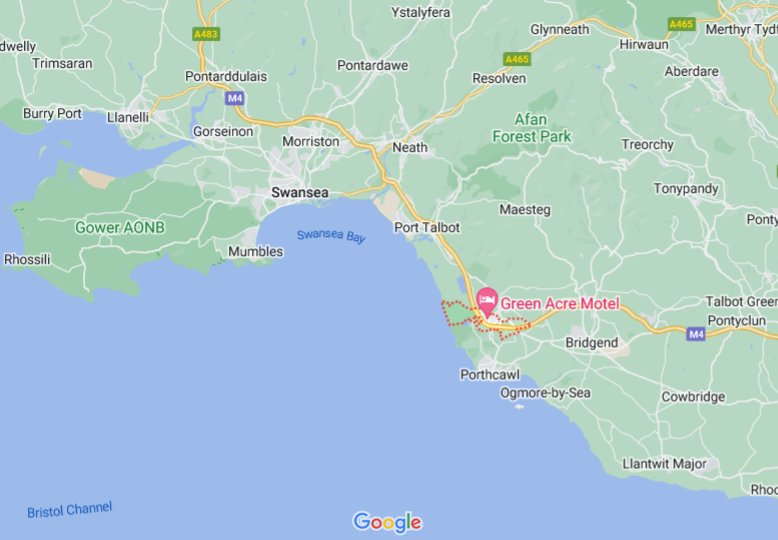Click the Gower AONB label
This screenshot has width=778, height=540.
click(120, 227)
